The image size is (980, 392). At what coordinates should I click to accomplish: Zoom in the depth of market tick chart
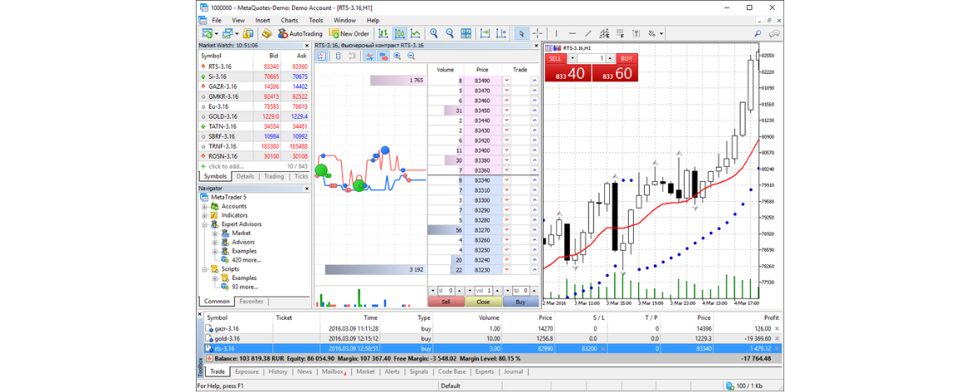pos(397,56)
